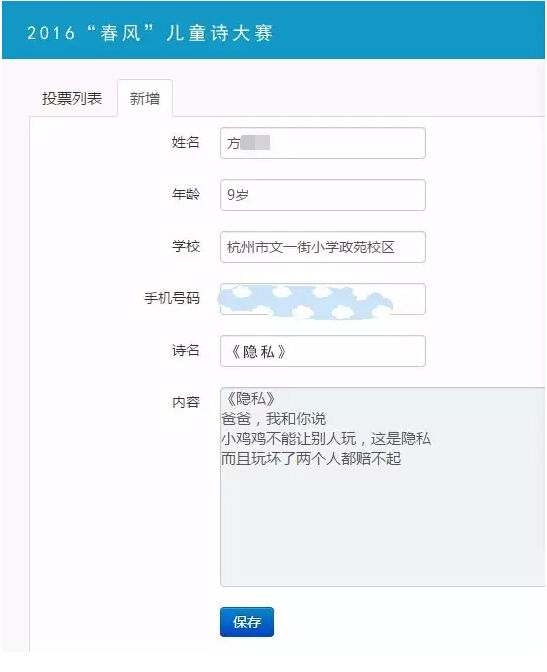Click into the 学校 input field
The image size is (547, 672).
323,247
